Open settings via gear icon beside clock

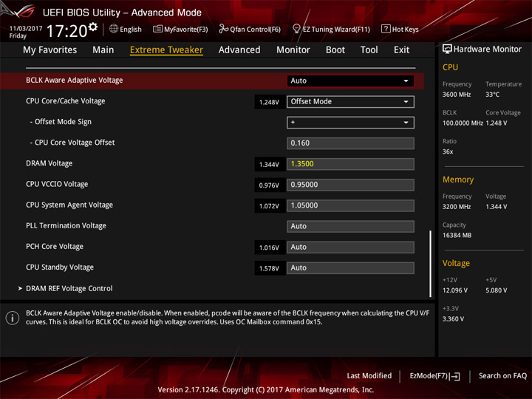coord(93,27)
